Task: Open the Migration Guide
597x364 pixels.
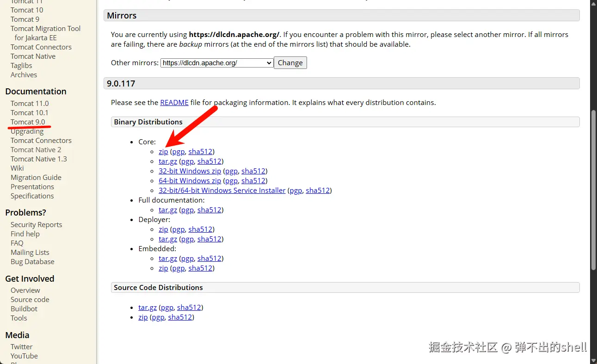Action: (36, 177)
